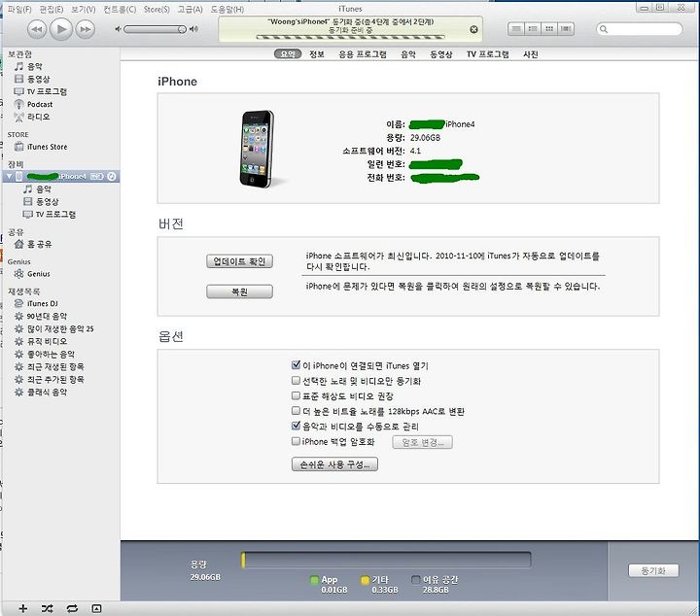This screenshot has width=700, height=616.
Task: Click the play button
Action: (x=60, y=29)
